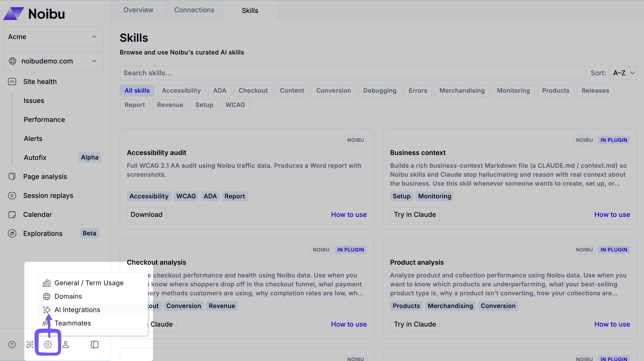Click the Beta badge next to Explorations
The image size is (644, 361).
click(89, 233)
